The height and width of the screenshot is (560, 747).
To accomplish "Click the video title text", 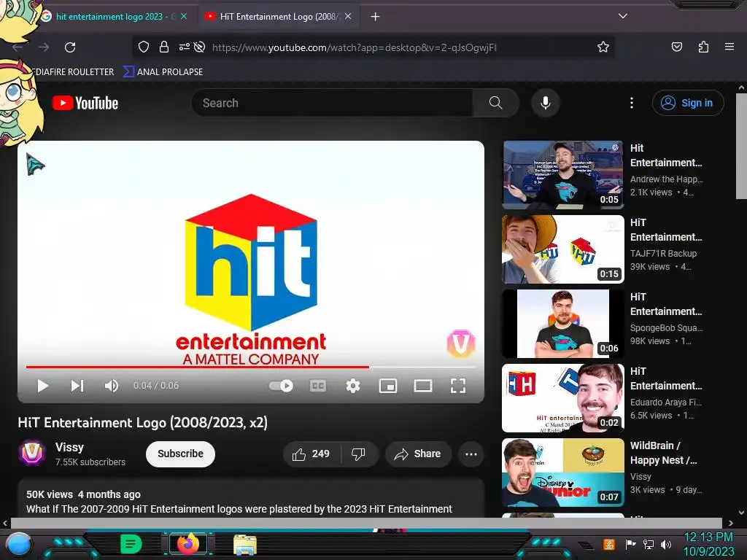I will pyautogui.click(x=143, y=423).
